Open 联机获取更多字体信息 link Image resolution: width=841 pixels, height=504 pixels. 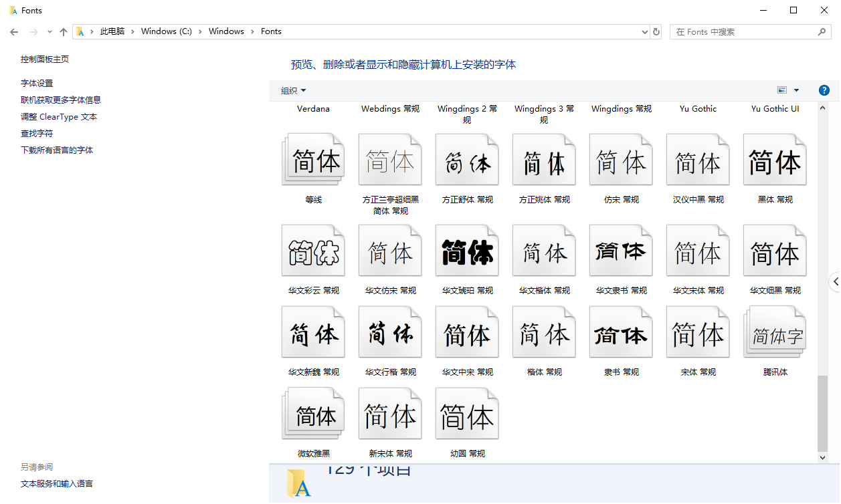[x=61, y=100]
